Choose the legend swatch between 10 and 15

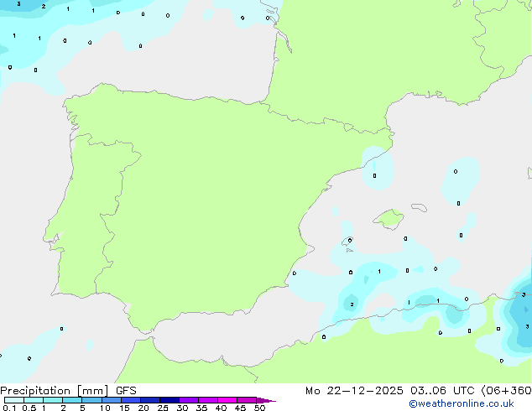tap(111, 400)
